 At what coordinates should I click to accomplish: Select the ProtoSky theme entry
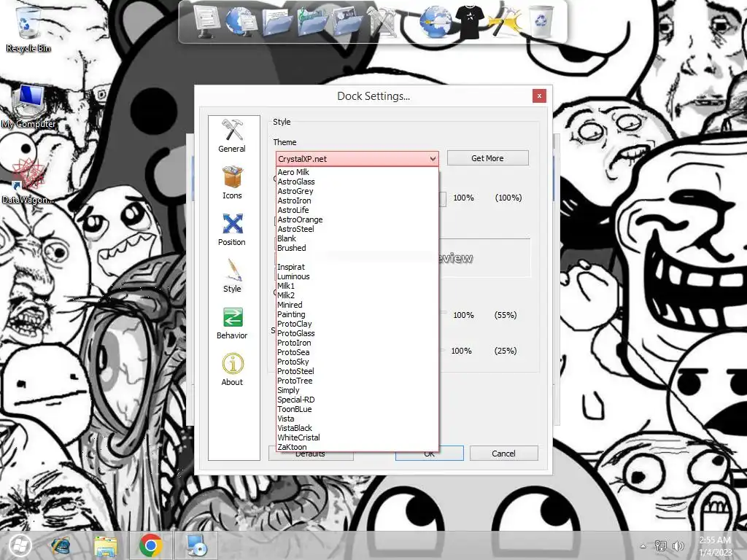coord(357,362)
